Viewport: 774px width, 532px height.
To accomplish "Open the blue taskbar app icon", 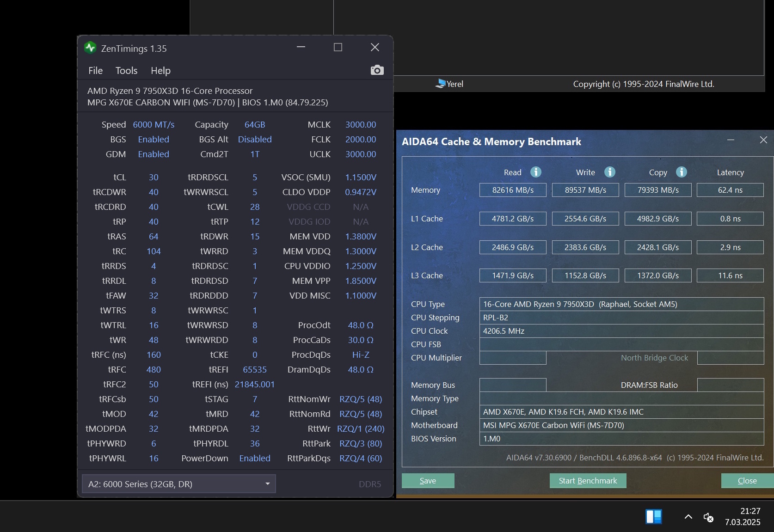I will 654,517.
